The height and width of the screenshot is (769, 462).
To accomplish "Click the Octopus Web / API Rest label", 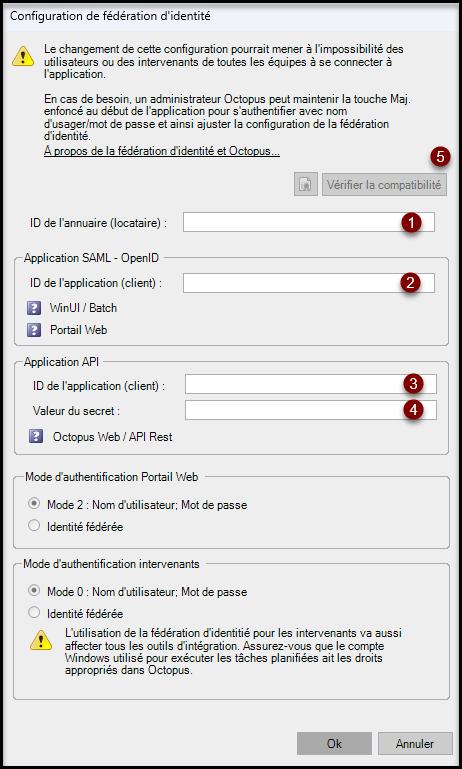I will tap(112, 436).
